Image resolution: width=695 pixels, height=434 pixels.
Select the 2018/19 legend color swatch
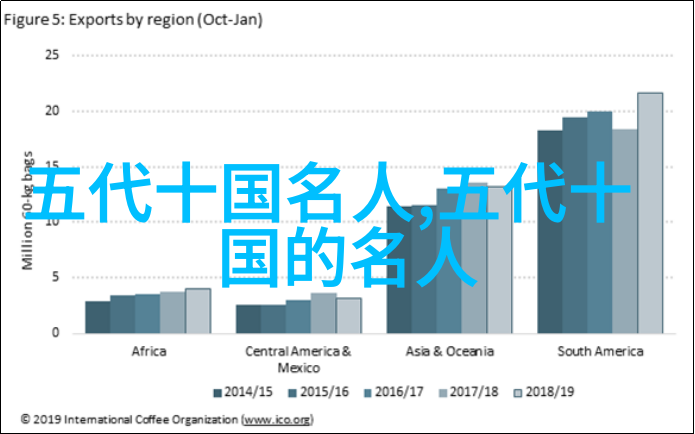click(518, 393)
